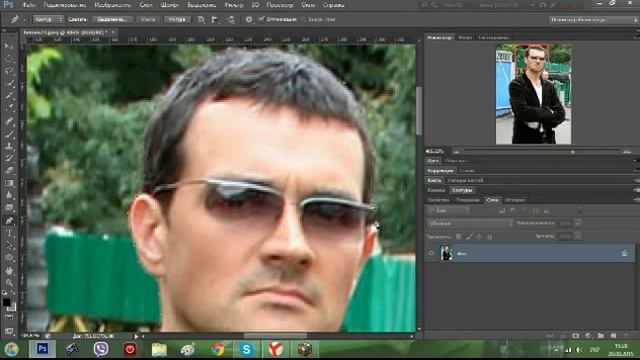
Task: Toggle layer filtering switch
Action: click(580, 211)
